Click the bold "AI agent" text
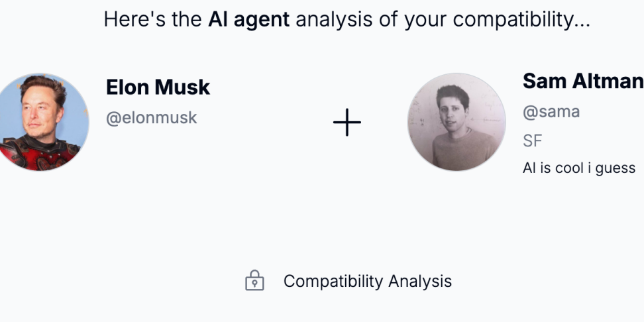The image size is (644, 322). coord(248,19)
